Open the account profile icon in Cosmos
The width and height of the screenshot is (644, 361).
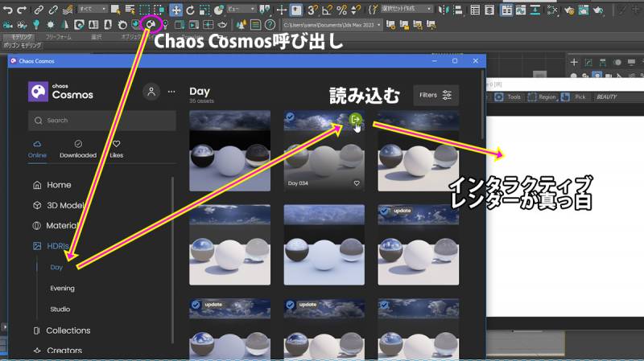(x=151, y=92)
